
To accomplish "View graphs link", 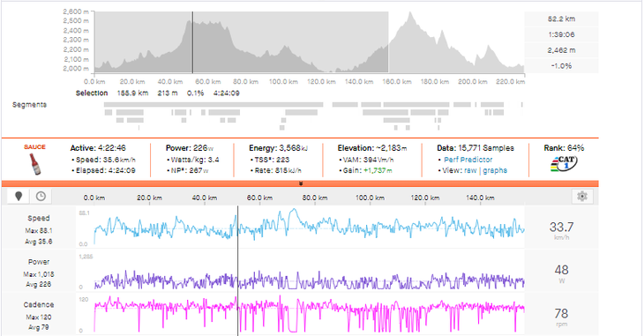I will 495,170.
